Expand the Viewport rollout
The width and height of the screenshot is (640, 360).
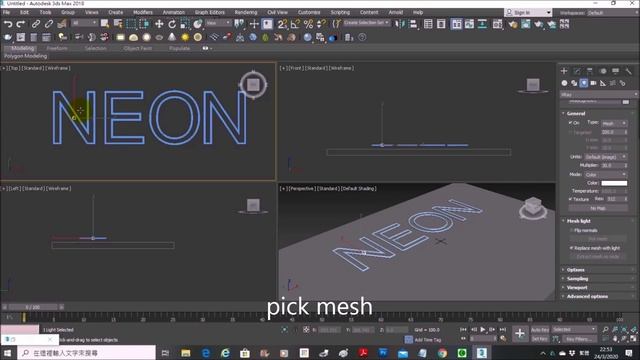(577, 288)
